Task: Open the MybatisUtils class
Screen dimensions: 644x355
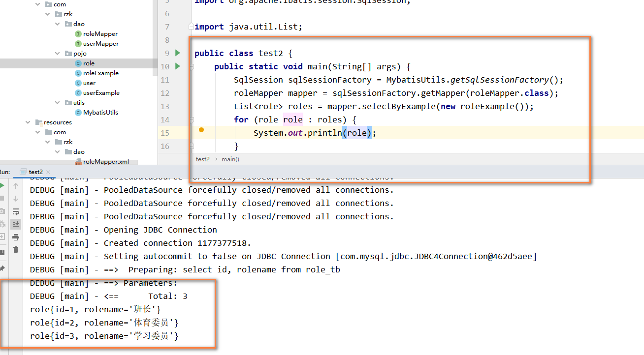Action: [x=100, y=113]
